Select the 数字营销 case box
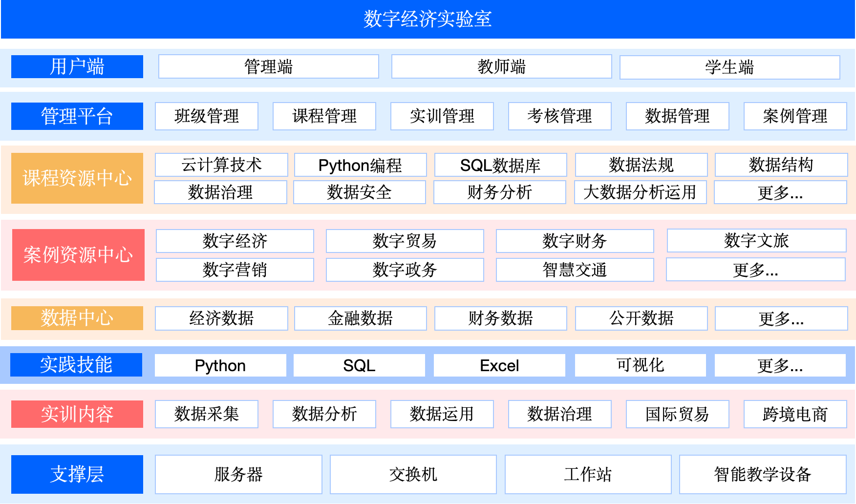 [235, 270]
